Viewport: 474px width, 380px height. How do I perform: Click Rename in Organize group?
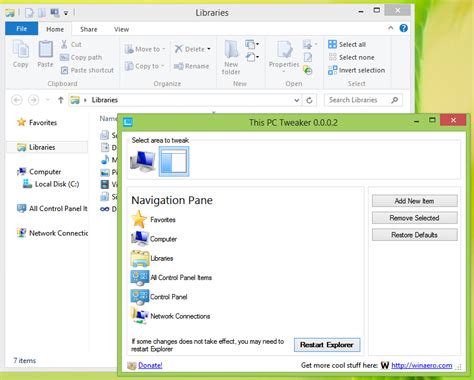(x=192, y=66)
